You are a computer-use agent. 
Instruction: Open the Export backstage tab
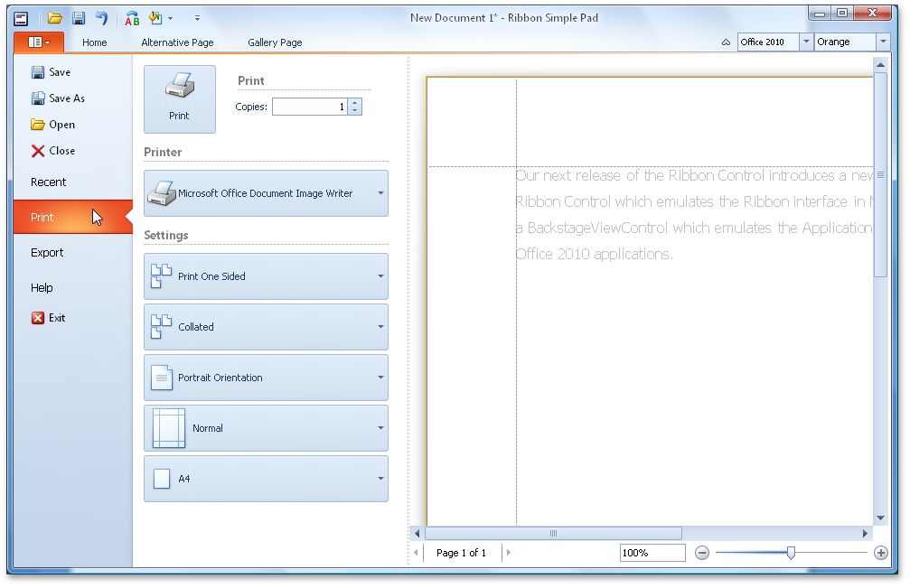coord(73,252)
